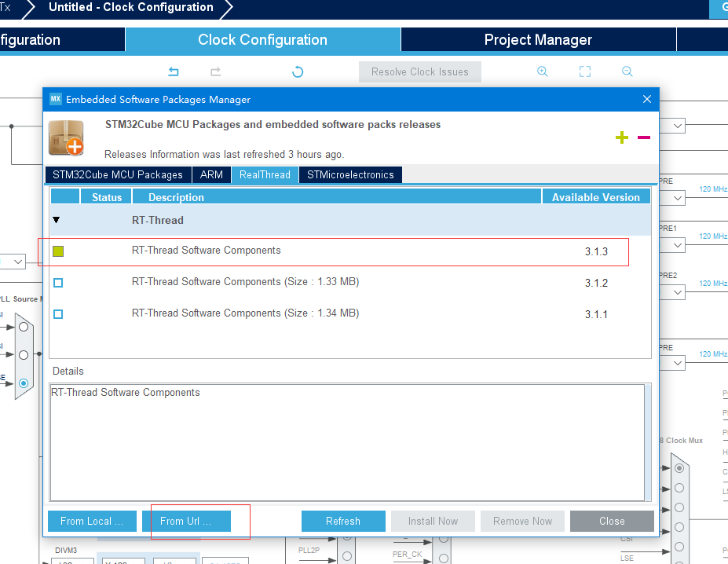This screenshot has height=564, width=728.
Task: Undo last clock configuration change
Action: click(174, 71)
